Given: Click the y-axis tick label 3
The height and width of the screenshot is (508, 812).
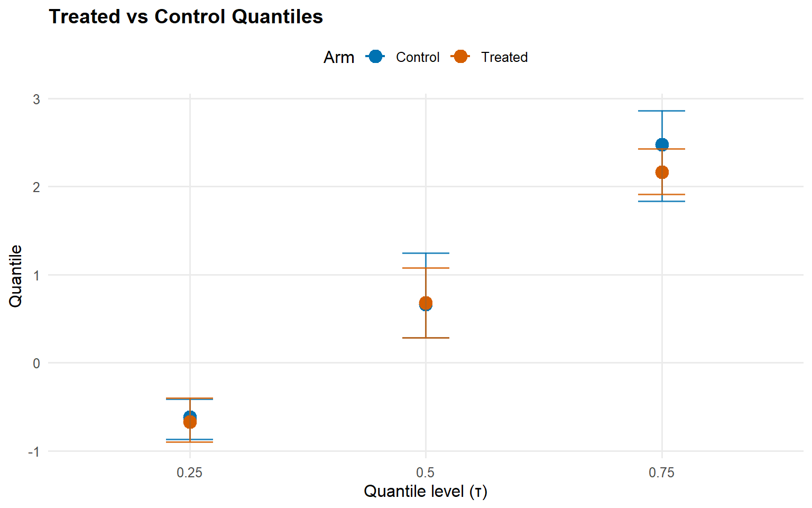Looking at the screenshot, I should click(36, 99).
